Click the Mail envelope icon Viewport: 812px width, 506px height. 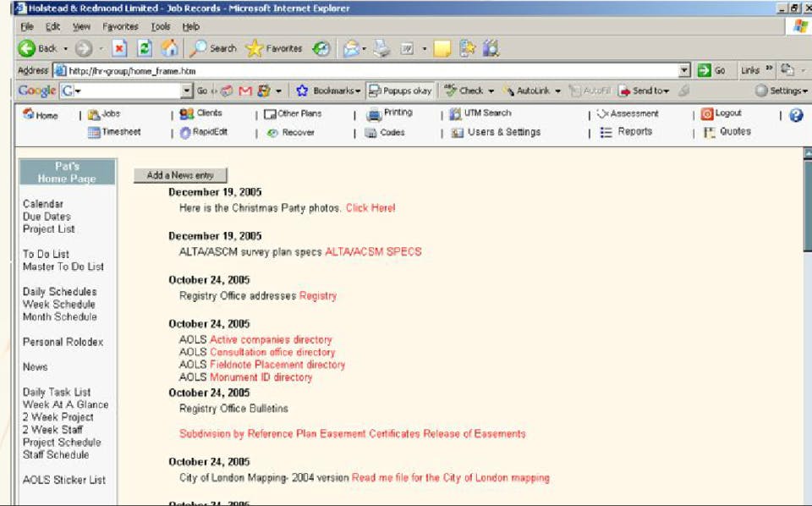352,49
